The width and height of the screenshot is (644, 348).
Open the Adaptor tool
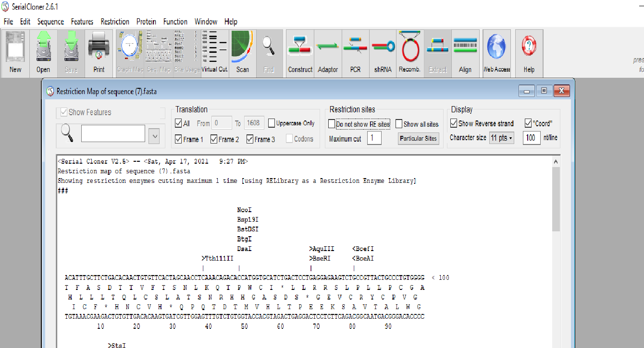point(328,53)
